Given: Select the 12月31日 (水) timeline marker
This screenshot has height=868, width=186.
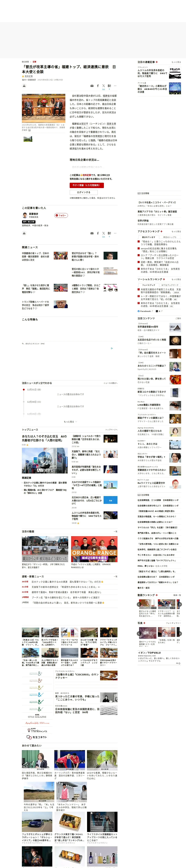Looking at the screenshot, I should (x=24, y=390).
